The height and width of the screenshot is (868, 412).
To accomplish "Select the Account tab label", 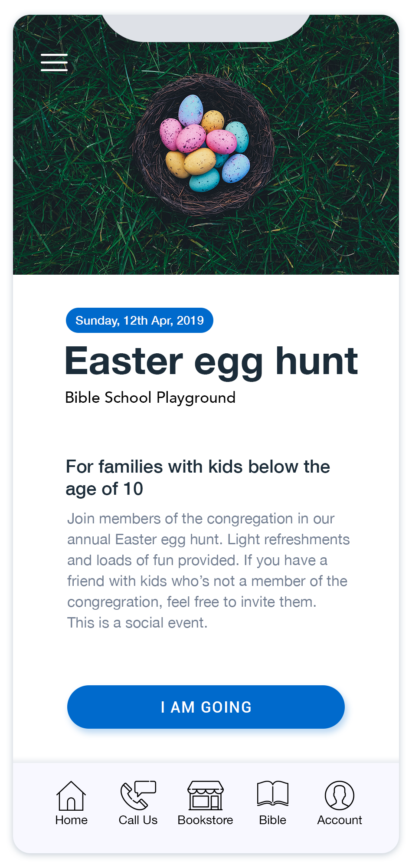I will pyautogui.click(x=340, y=820).
